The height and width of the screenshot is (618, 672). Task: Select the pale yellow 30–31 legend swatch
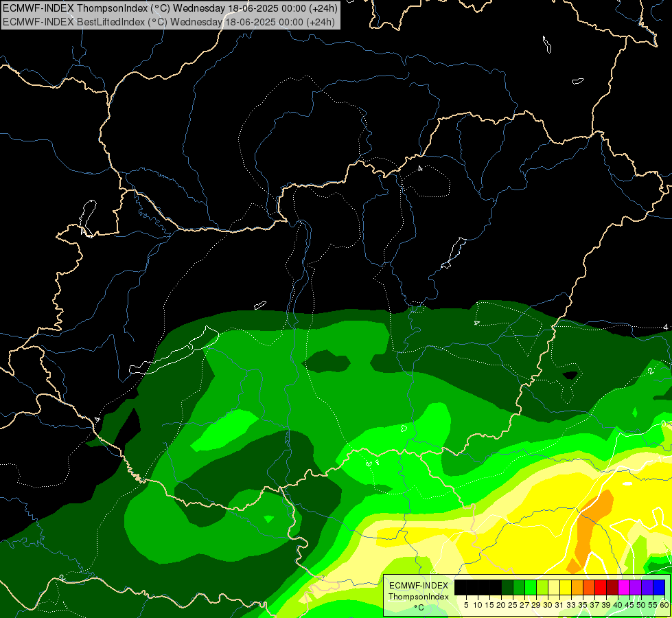click(x=554, y=588)
